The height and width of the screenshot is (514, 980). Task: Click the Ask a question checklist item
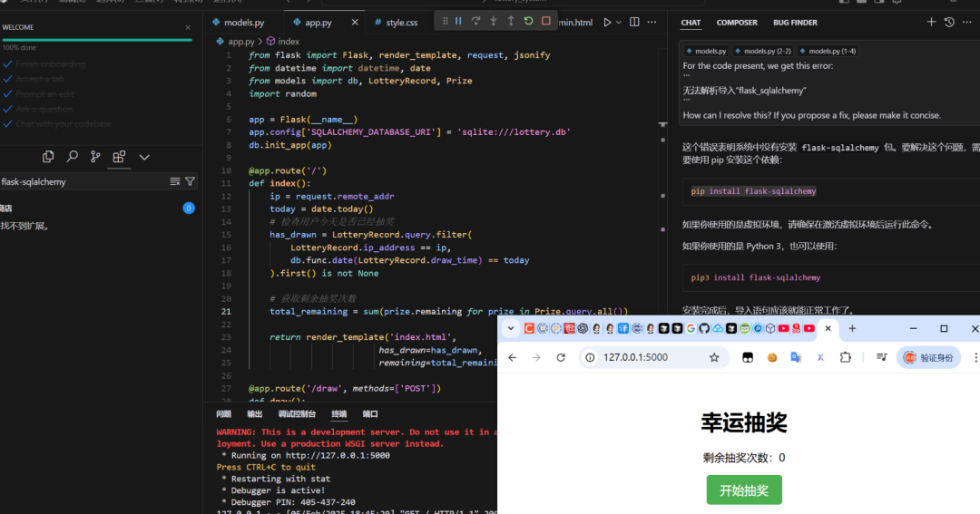[44, 109]
